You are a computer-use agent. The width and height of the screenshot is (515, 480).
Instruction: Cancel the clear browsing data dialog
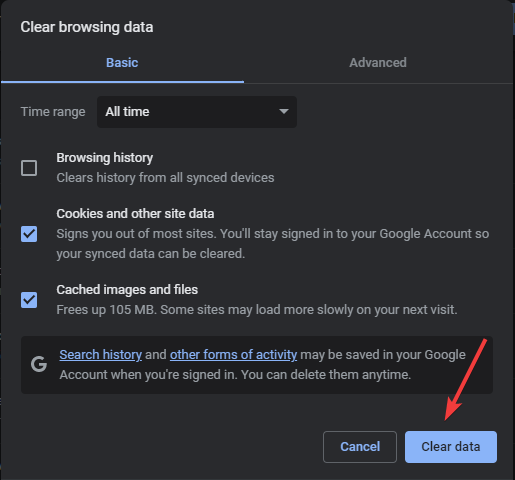click(x=360, y=447)
